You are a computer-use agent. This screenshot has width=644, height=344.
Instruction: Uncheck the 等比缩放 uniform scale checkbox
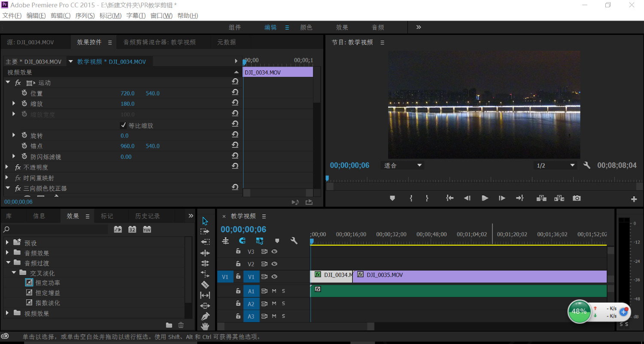pyautogui.click(x=124, y=125)
